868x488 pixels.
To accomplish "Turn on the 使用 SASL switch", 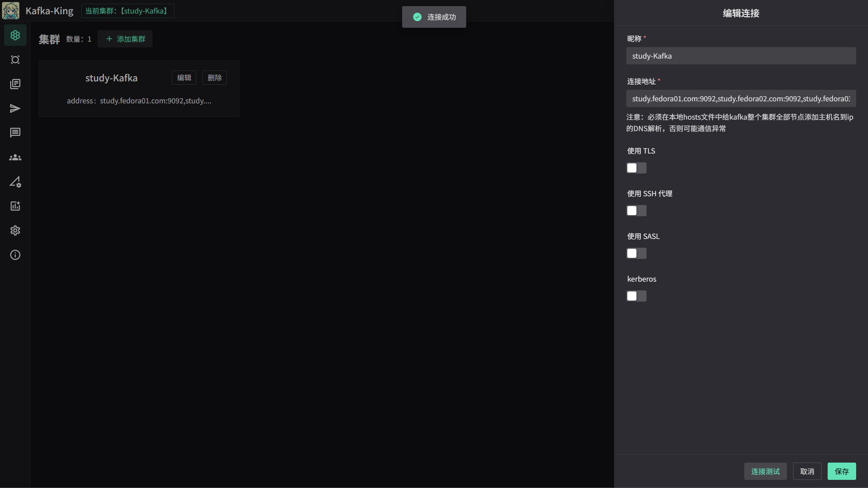I will coord(636,253).
